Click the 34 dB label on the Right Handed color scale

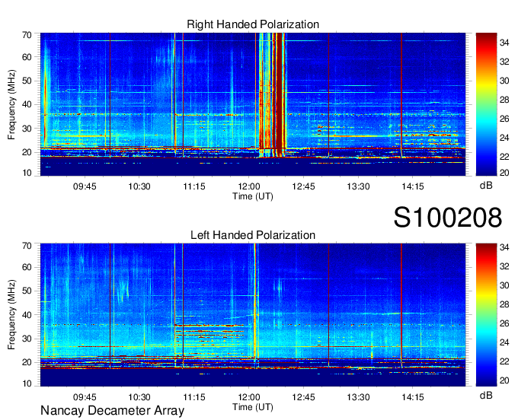[x=504, y=43]
